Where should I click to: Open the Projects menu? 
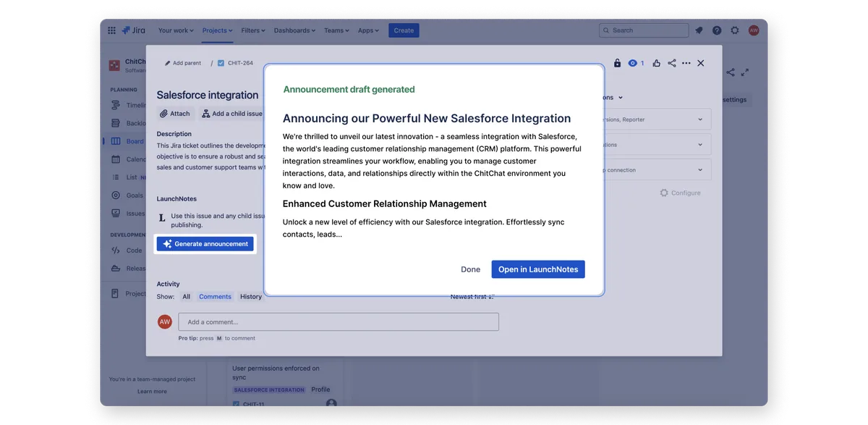218,30
